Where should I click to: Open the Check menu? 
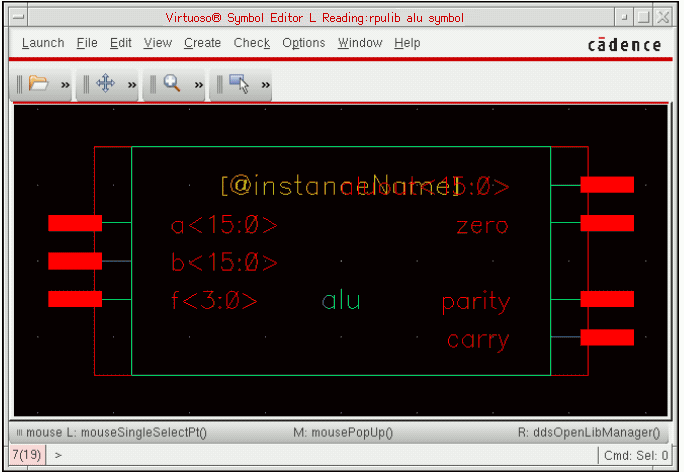(x=252, y=43)
